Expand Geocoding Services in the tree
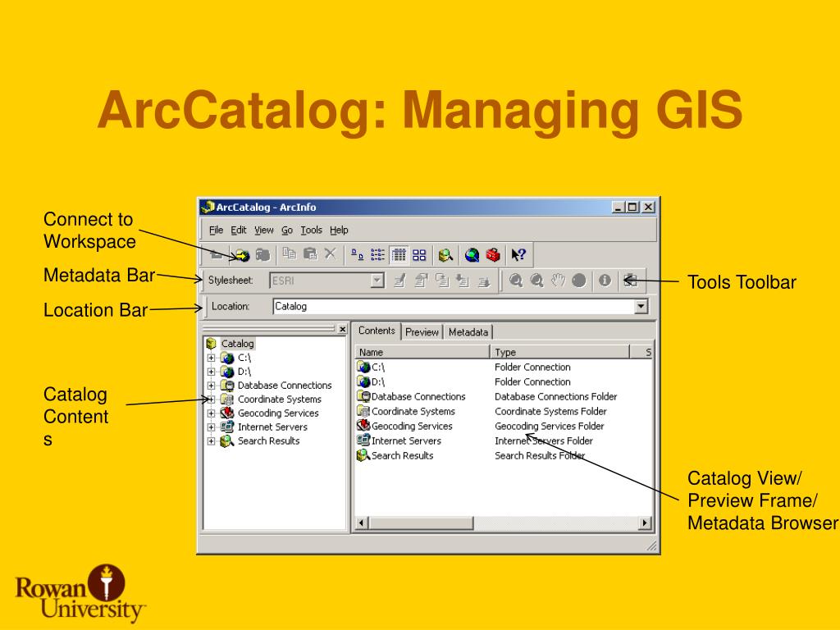This screenshot has height=630, width=840. (x=211, y=413)
